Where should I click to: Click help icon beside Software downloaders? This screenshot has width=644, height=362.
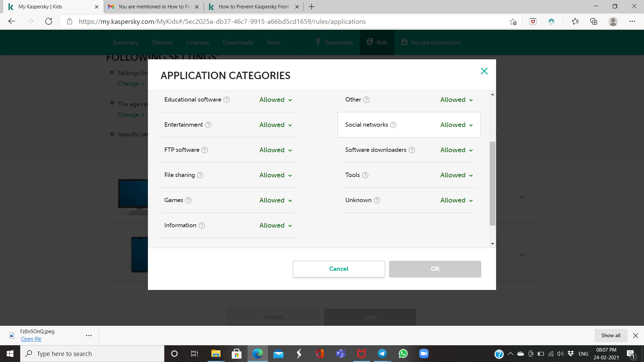(412, 150)
